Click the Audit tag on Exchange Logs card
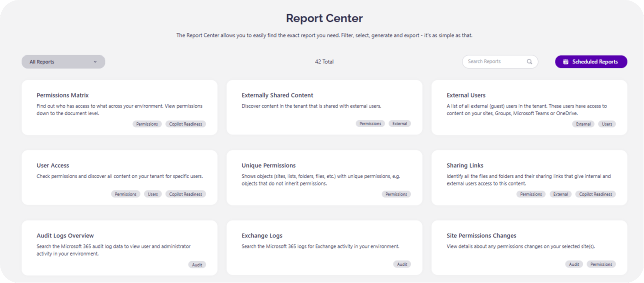This screenshot has width=644, height=283. (402, 264)
